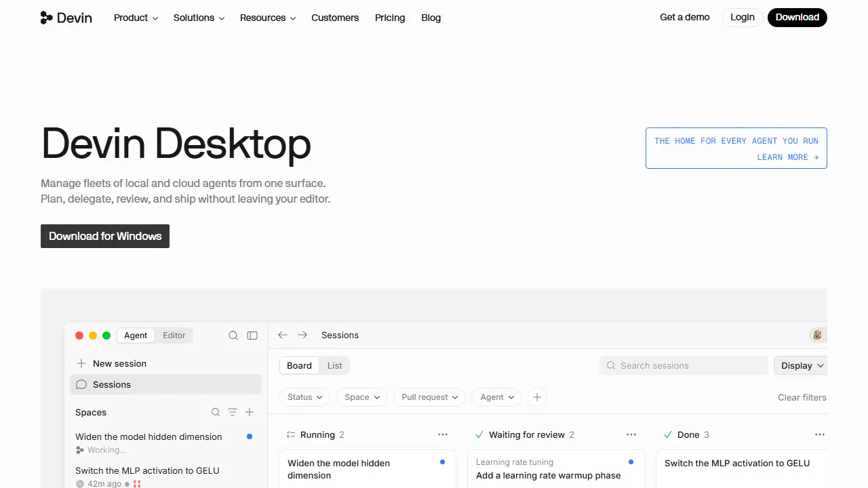Viewport: 868px width, 488px height.
Task: Add a new Space with plus icon
Action: [250, 412]
